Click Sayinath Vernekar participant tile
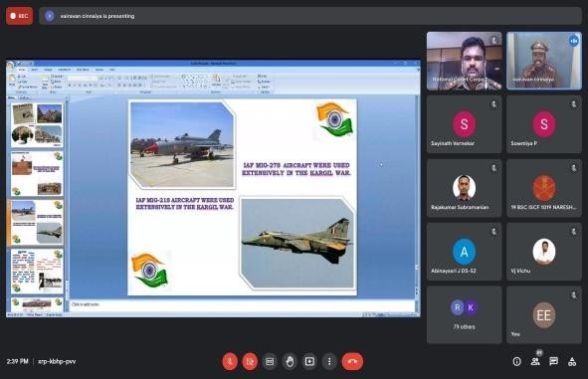 click(465, 124)
